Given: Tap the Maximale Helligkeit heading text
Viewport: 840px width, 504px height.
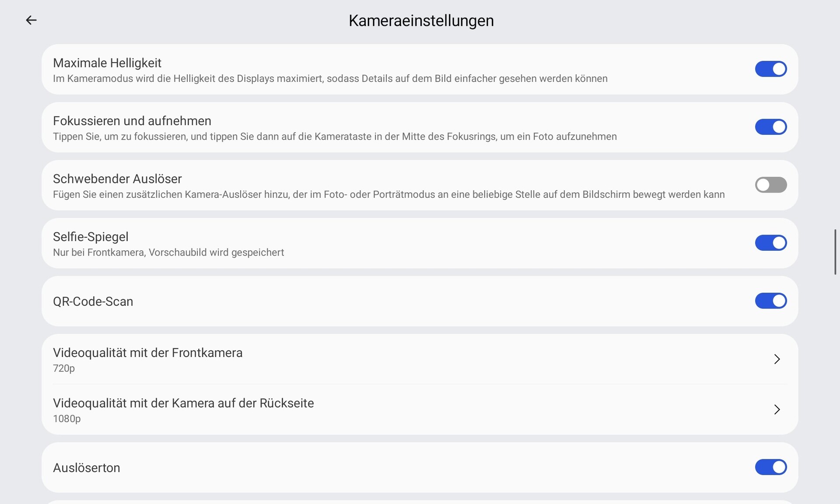Looking at the screenshot, I should point(107,63).
